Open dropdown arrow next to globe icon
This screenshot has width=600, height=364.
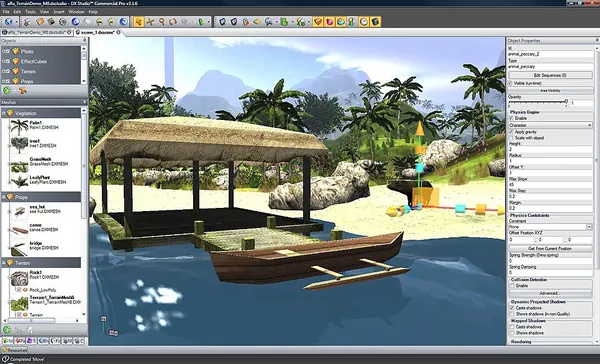tap(16, 22)
